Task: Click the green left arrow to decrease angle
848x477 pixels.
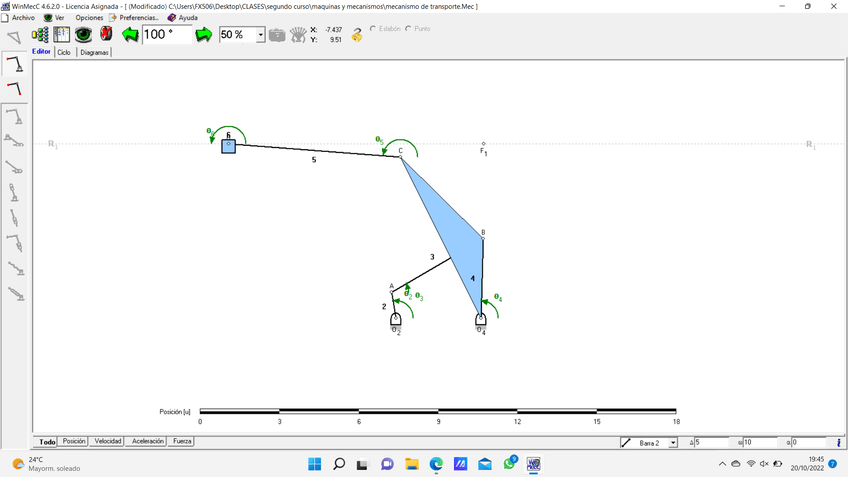Action: point(130,34)
